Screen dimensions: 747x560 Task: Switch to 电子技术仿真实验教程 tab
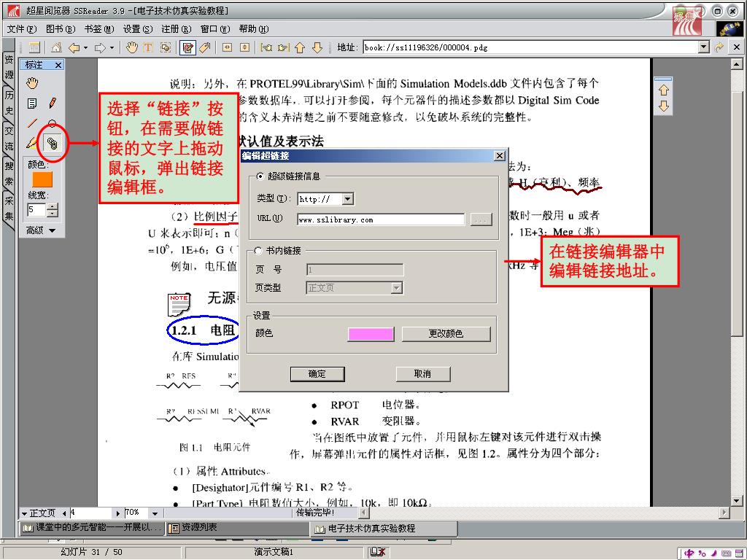pyautogui.click(x=384, y=529)
